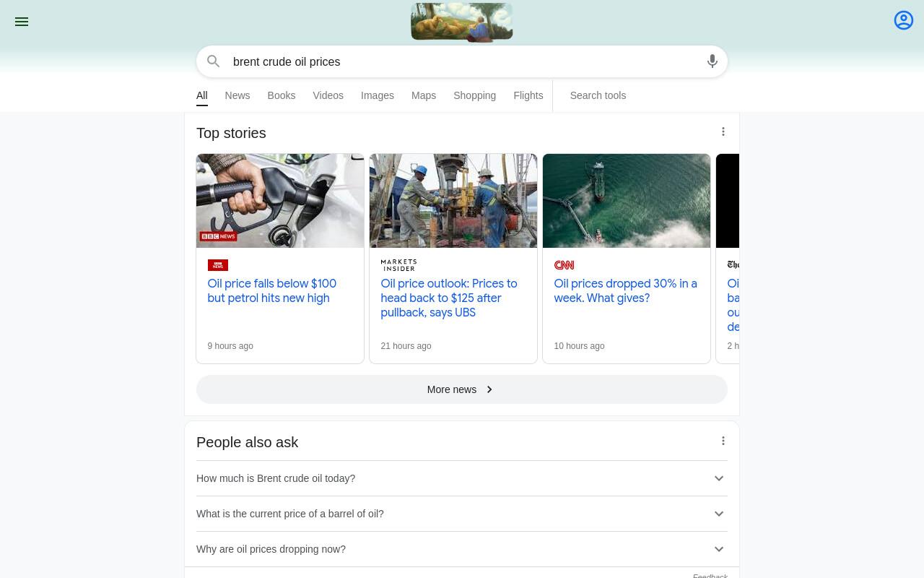The width and height of the screenshot is (924, 578).
Task: Click the BBC News source logo
Action: point(218,265)
